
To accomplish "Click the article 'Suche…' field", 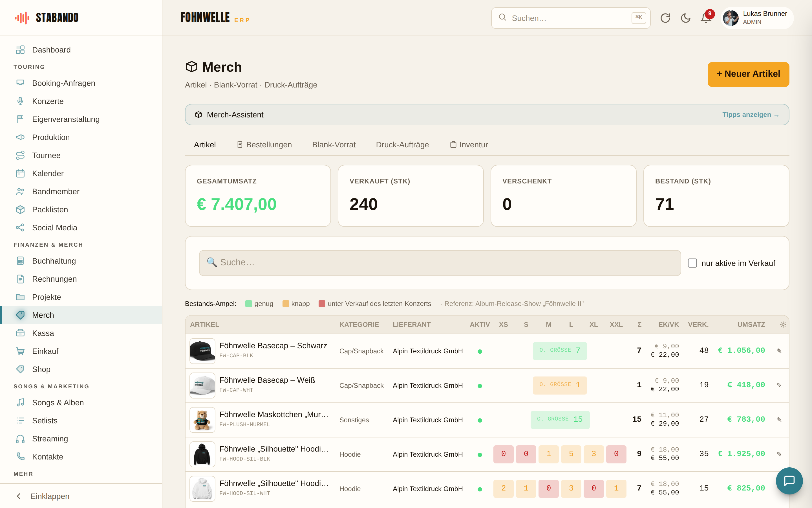I will tap(440, 263).
